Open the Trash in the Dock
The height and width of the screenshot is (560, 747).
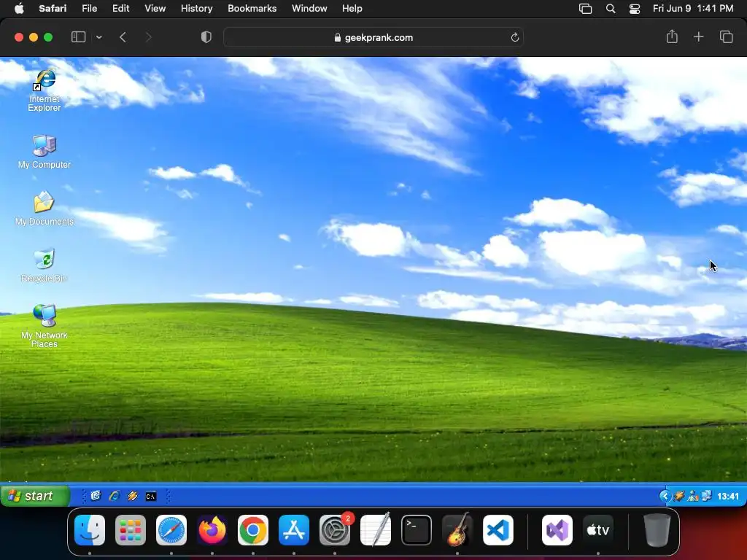(657, 529)
